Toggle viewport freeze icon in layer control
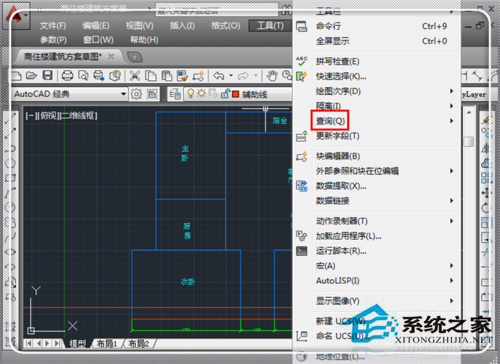Screen dimensions: 500x364 coord(213,94)
